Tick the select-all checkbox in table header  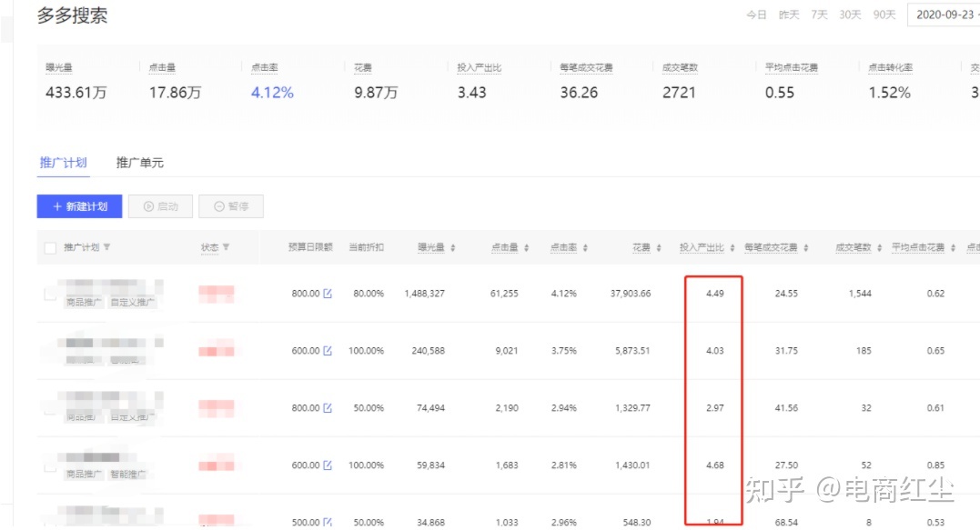tap(50, 248)
